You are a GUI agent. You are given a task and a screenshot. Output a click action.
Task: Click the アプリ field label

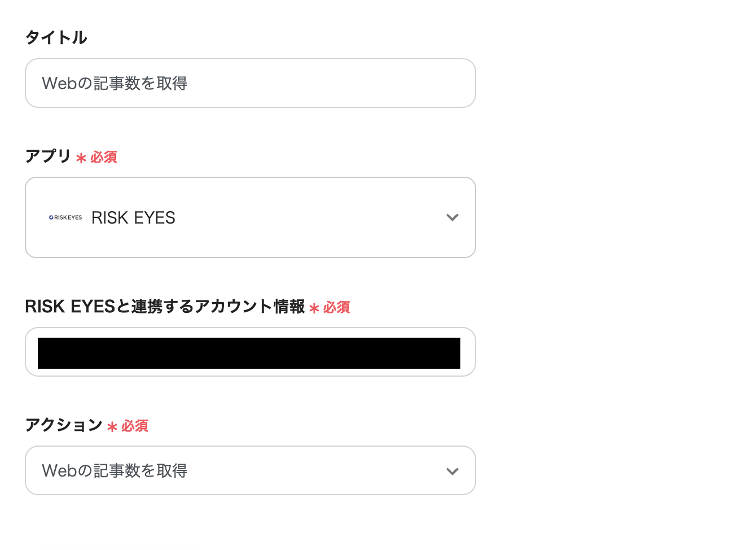[x=48, y=156]
